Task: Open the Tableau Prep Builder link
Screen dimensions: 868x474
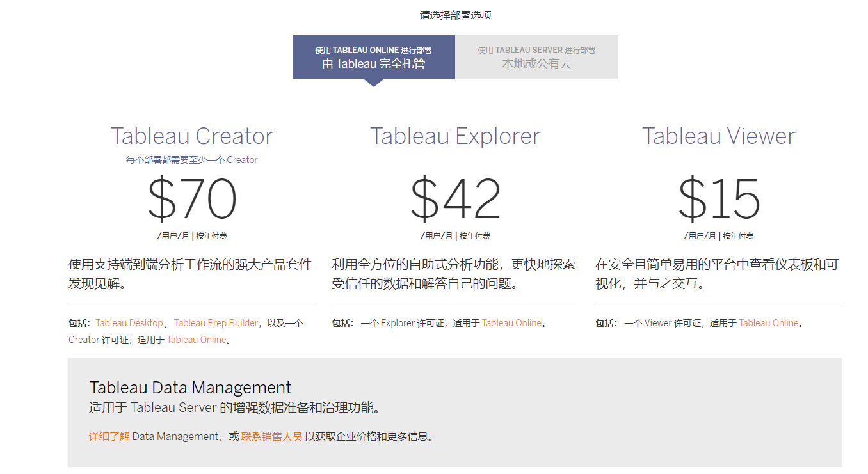Action: click(x=216, y=323)
